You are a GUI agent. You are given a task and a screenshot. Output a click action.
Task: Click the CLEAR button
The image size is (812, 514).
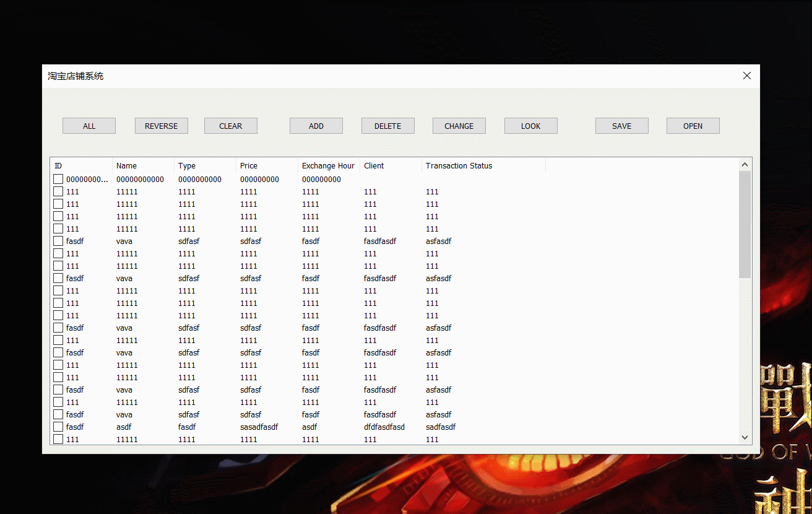(x=231, y=126)
